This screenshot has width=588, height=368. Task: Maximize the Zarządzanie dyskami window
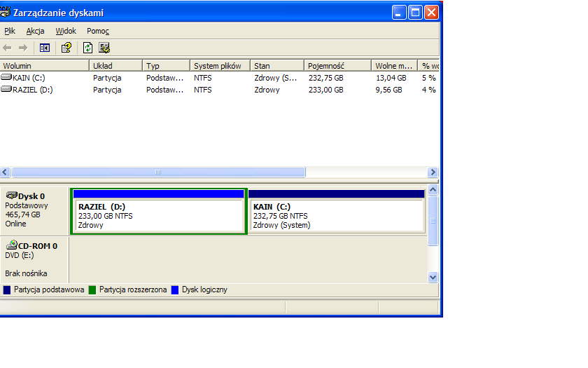(x=415, y=13)
